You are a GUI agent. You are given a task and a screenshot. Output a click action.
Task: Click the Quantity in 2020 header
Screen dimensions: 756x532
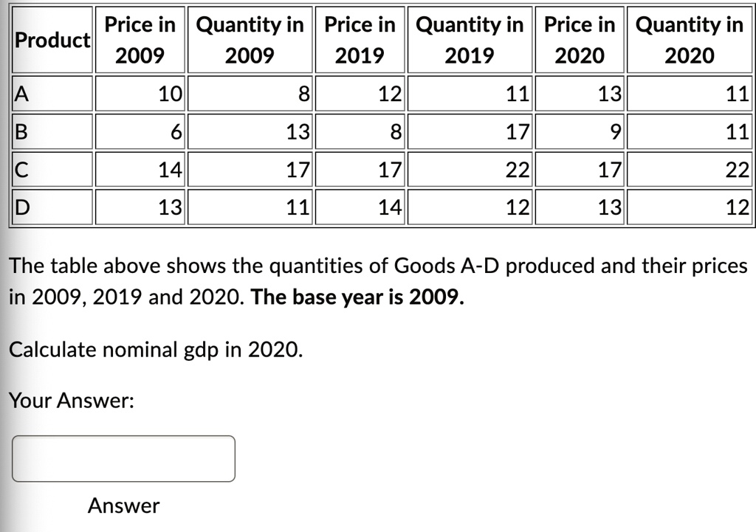click(690, 40)
